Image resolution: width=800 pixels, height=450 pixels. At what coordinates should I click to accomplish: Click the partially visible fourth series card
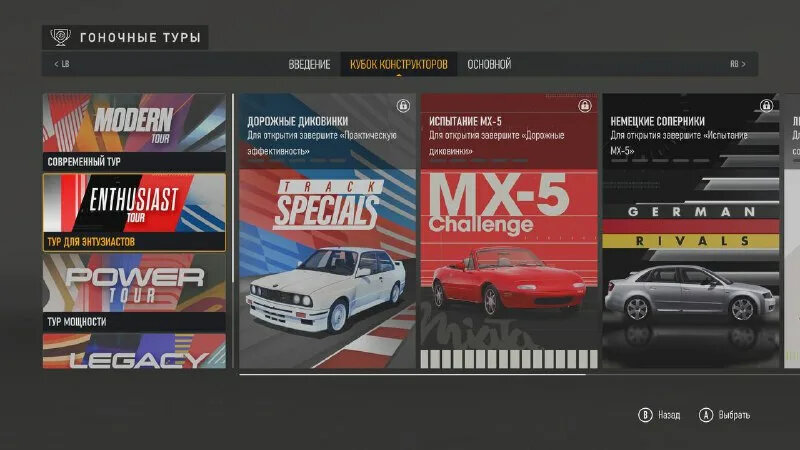[x=792, y=231]
